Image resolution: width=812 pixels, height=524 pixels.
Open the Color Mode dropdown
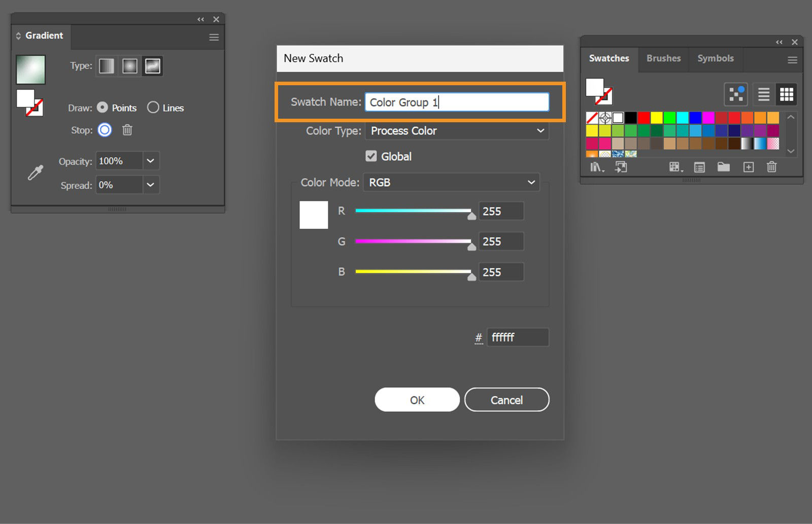[451, 182]
